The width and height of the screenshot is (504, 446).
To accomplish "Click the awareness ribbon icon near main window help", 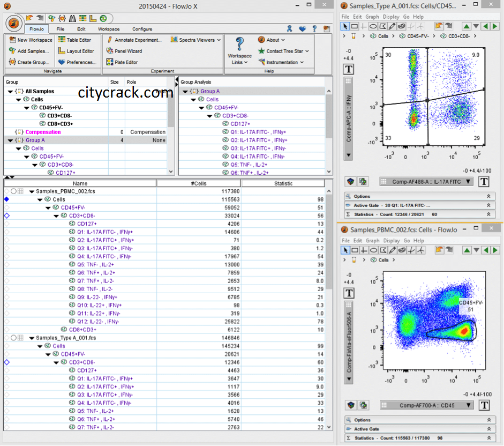I will [x=290, y=28].
